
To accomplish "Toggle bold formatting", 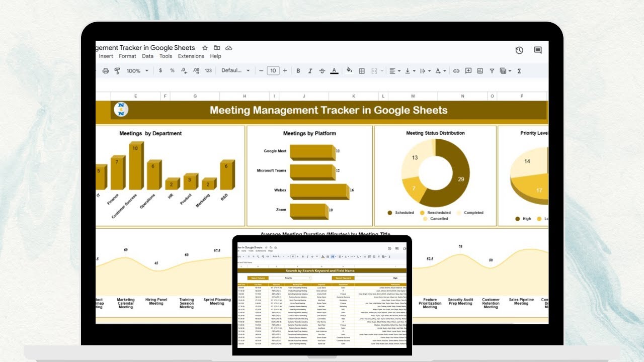I will (298, 71).
